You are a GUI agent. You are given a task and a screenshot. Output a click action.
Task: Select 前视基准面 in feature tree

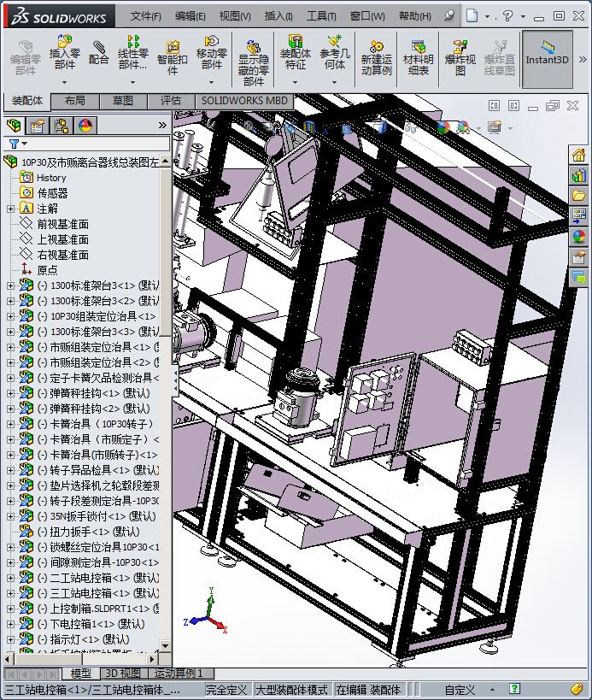tap(63, 224)
